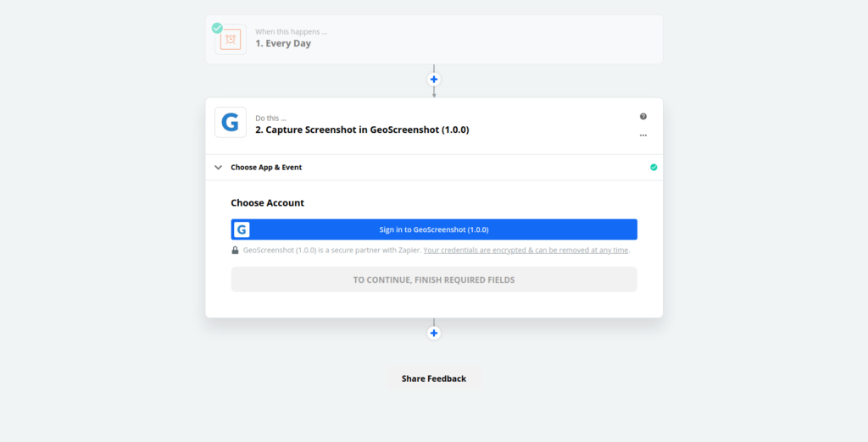Click the GeoScreenshot app logo icon
868x442 pixels.
[231, 122]
